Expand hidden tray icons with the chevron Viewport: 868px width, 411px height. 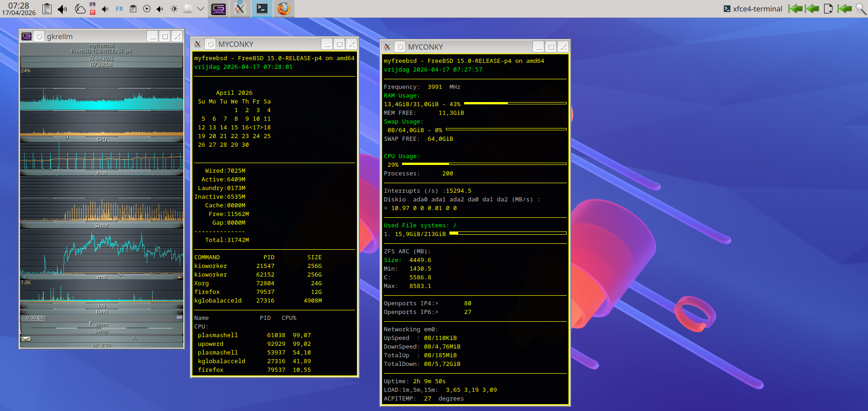[x=200, y=9]
